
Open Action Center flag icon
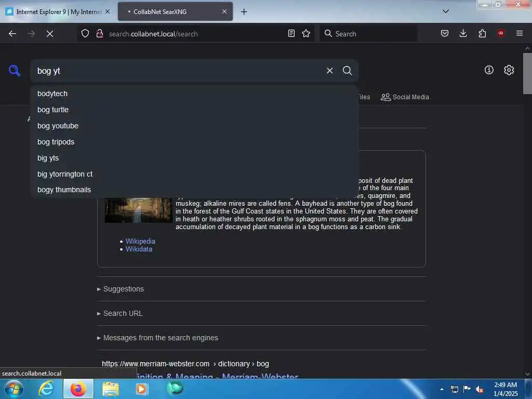coord(467,389)
